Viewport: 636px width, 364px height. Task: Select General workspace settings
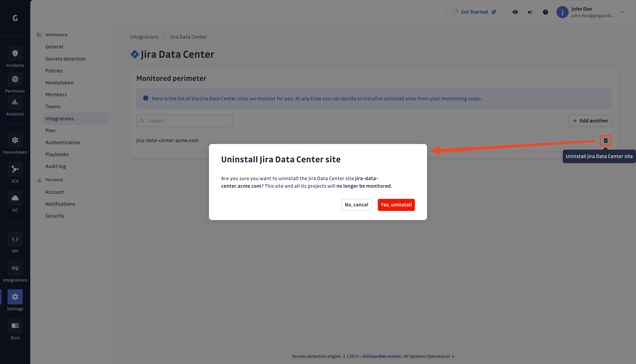point(54,46)
